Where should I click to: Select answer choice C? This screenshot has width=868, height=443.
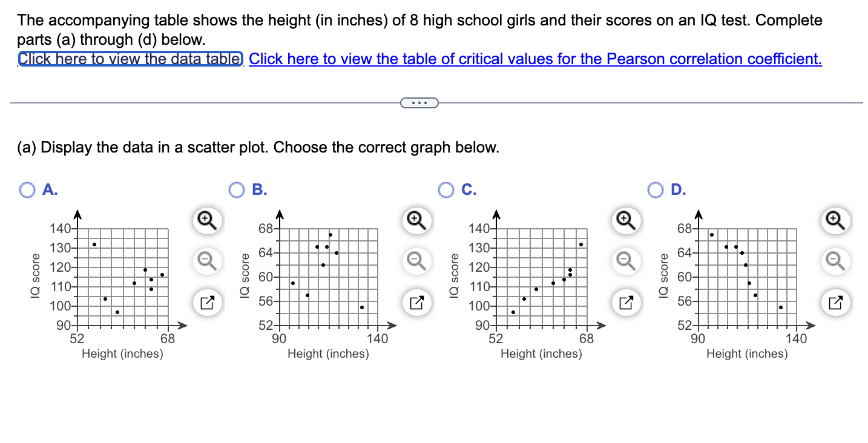pyautogui.click(x=446, y=189)
